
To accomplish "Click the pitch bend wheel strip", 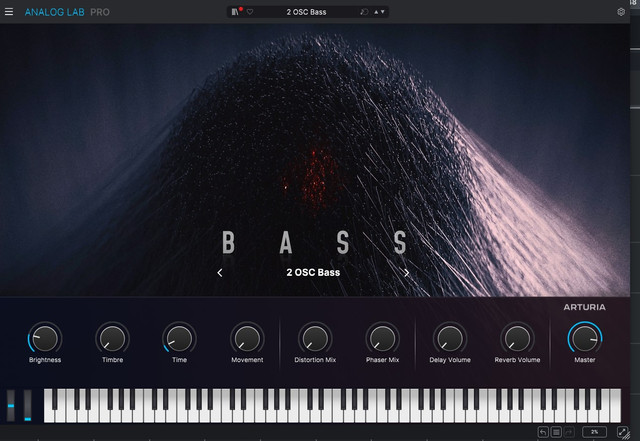I will point(11,405).
